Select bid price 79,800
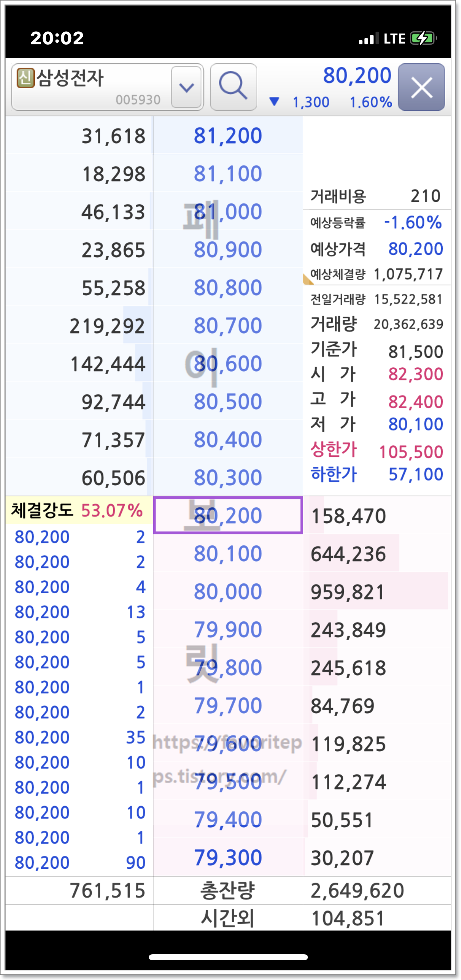The image size is (461, 980). coord(228,668)
